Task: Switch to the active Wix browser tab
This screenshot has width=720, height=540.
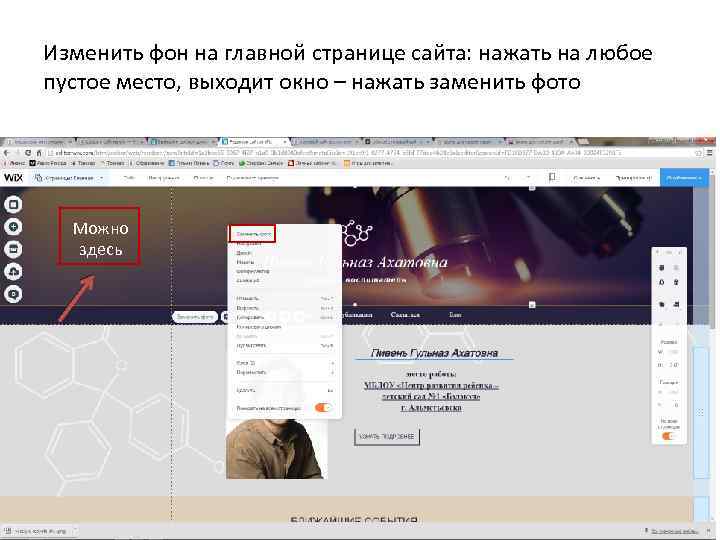Action: click(254, 142)
